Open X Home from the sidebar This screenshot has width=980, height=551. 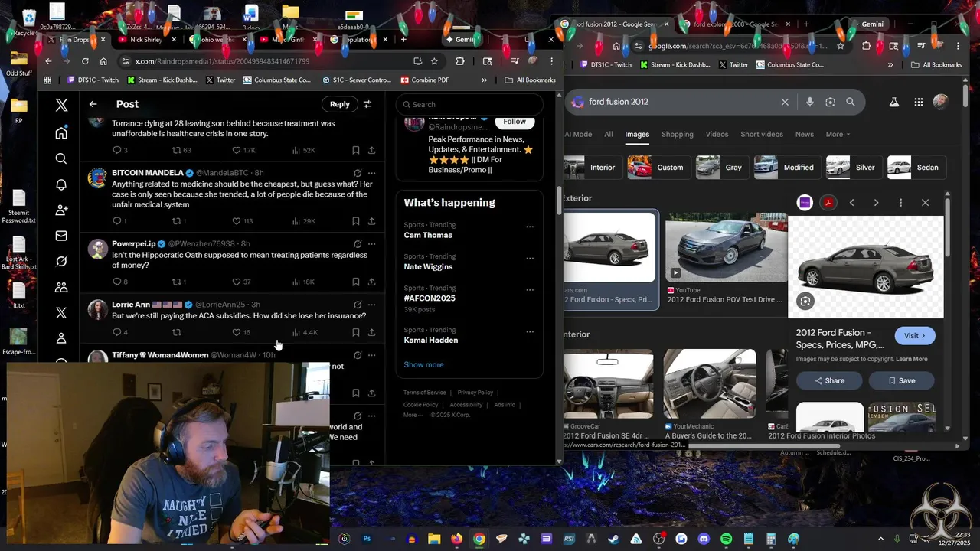pos(61,133)
